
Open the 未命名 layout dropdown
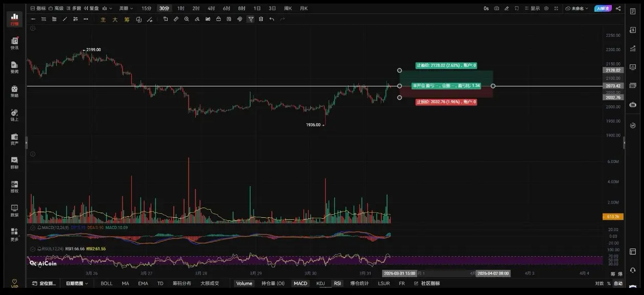[x=577, y=8]
